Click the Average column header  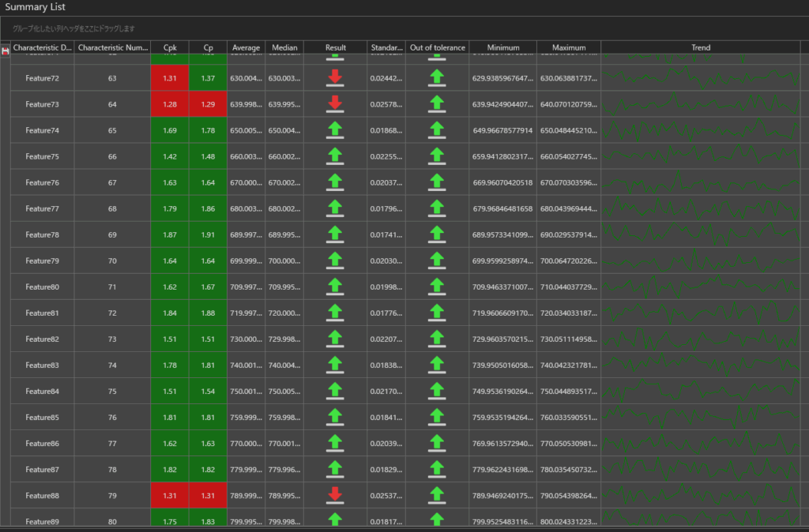click(x=246, y=47)
